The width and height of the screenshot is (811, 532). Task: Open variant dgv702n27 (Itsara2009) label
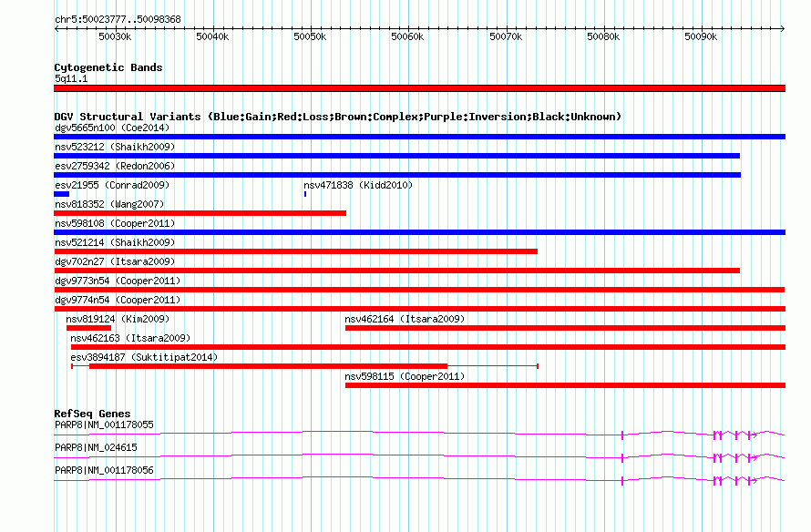pos(115,261)
